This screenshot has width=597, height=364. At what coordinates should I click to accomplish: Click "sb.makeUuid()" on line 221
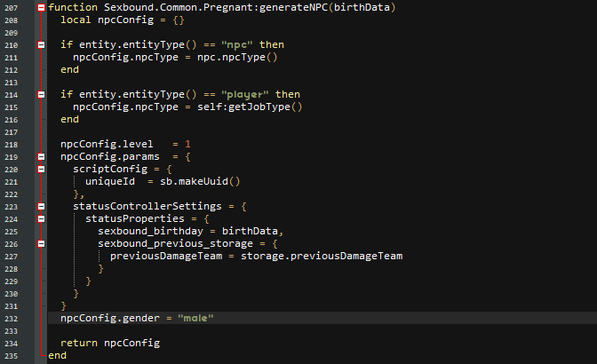click(x=200, y=181)
